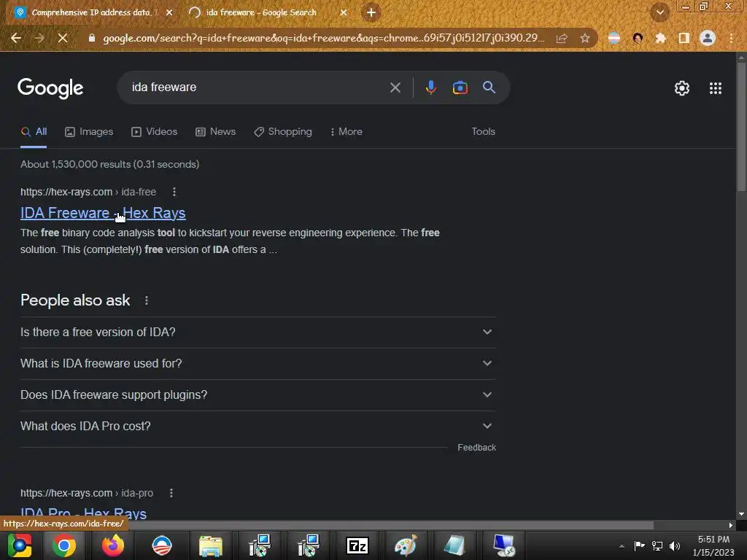Click the vertical scrollbar thumb

coord(741,126)
